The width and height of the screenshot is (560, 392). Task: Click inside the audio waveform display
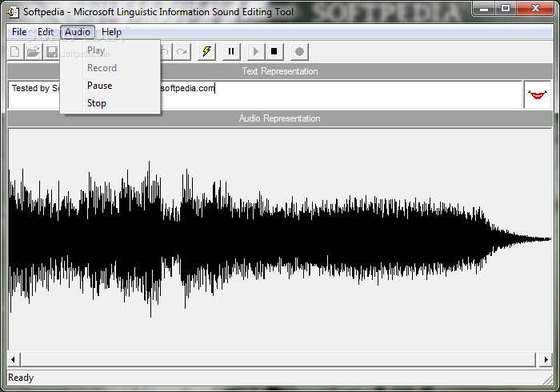coord(280,239)
